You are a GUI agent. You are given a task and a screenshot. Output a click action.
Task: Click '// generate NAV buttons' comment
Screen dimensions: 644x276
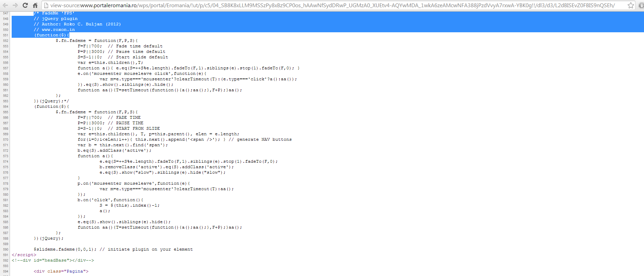coord(260,139)
